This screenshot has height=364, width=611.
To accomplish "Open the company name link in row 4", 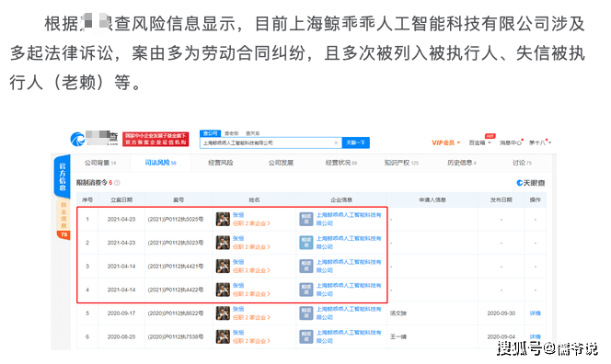I will (349, 290).
